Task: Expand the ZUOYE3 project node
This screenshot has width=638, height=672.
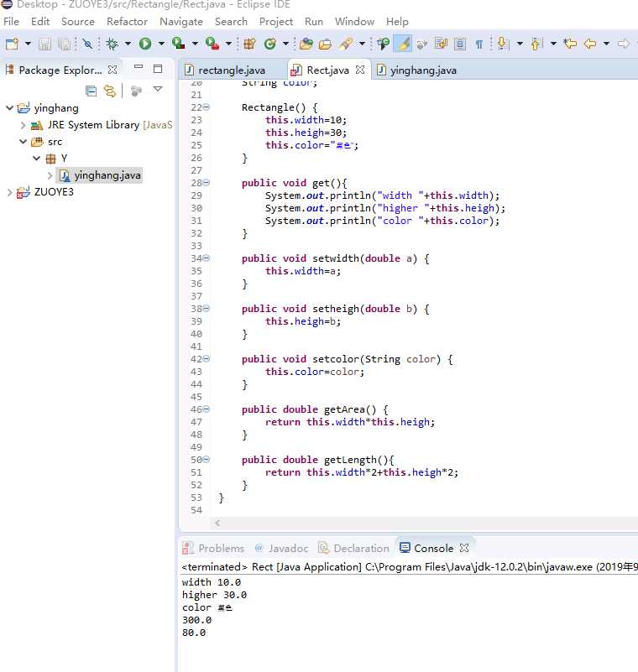Action: point(9,192)
